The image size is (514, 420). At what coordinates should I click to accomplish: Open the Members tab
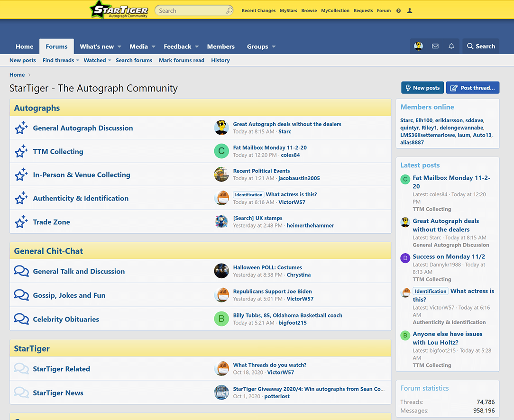[220, 46]
